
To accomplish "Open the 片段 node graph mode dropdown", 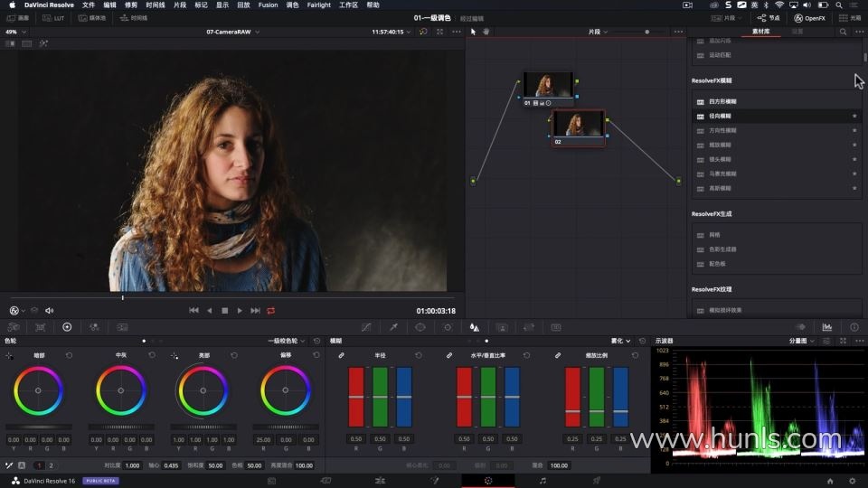I will point(598,33).
